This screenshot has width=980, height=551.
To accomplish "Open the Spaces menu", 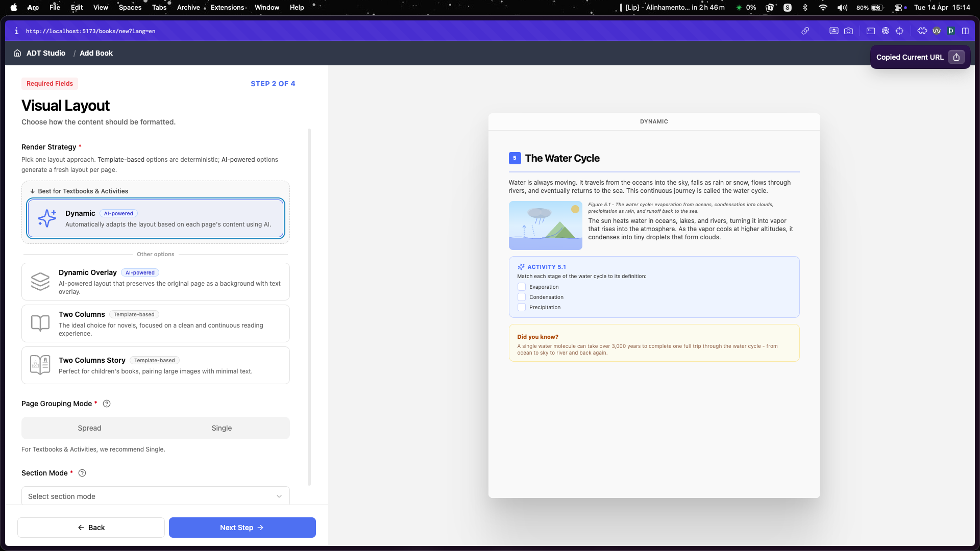I will point(130,8).
